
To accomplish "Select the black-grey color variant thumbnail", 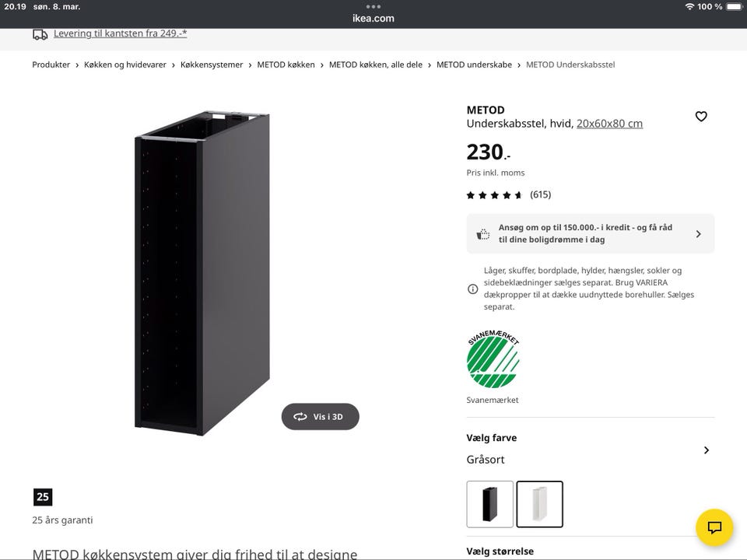I will [x=489, y=504].
